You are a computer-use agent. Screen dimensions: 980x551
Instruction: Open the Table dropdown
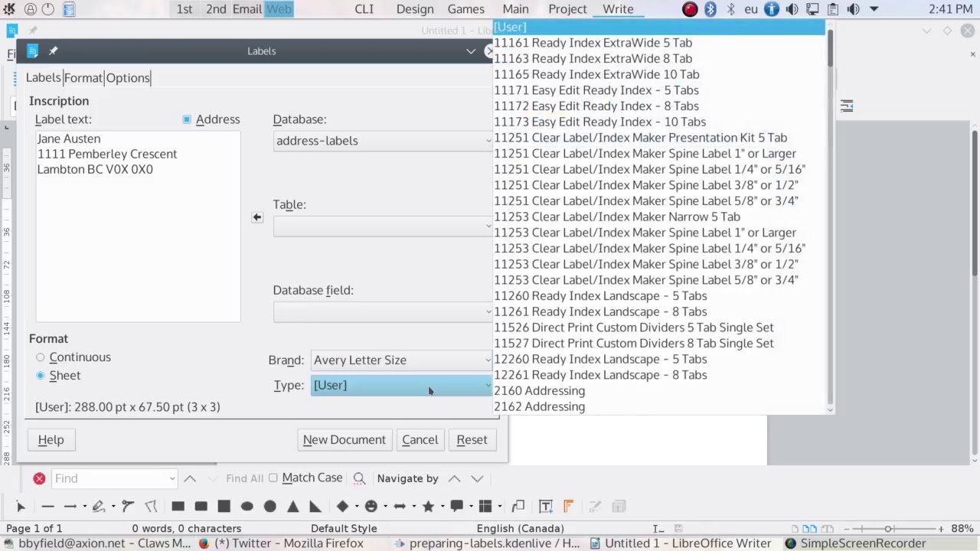coord(382,227)
